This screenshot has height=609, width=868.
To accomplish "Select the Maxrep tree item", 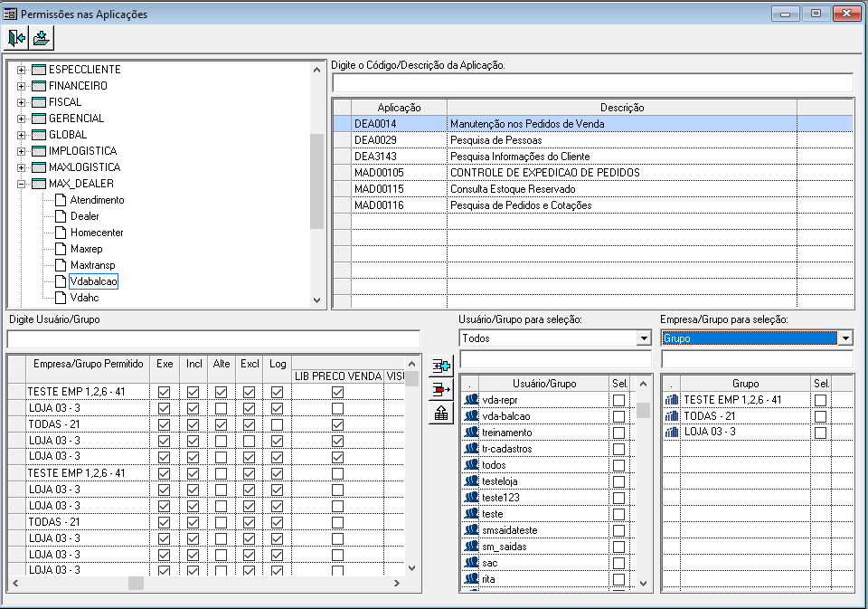I will [87, 249].
